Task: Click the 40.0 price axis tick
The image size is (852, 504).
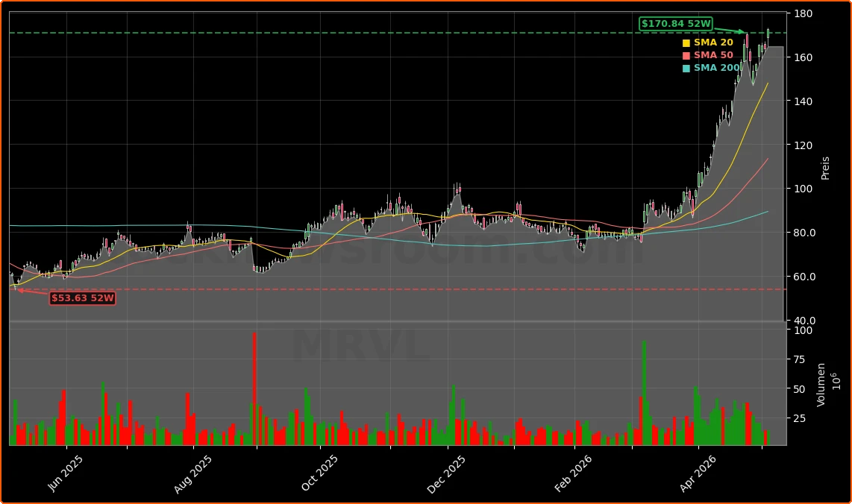Action: 805,321
